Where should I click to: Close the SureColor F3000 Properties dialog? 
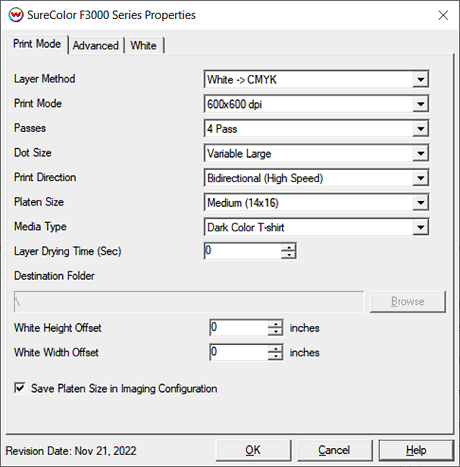[x=443, y=15]
